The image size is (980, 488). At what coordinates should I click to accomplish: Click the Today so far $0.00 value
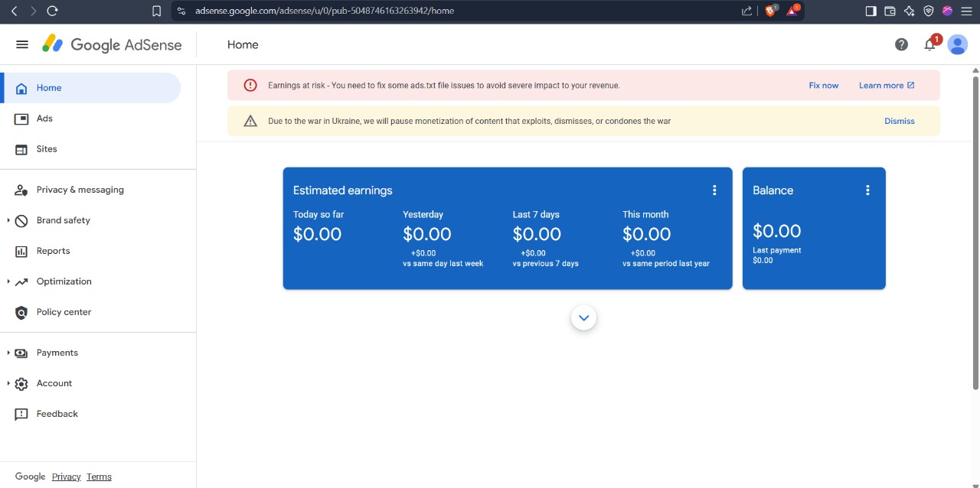(317, 234)
